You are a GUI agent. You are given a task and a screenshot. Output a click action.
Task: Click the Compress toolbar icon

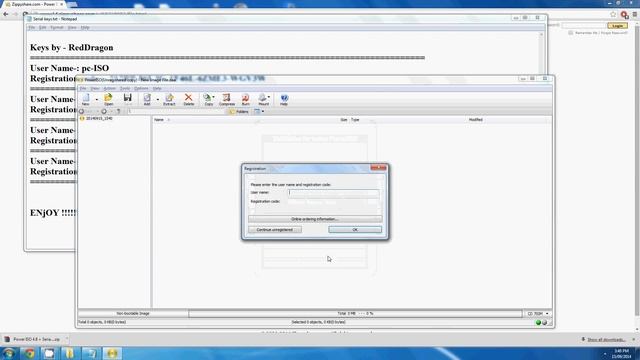click(227, 99)
